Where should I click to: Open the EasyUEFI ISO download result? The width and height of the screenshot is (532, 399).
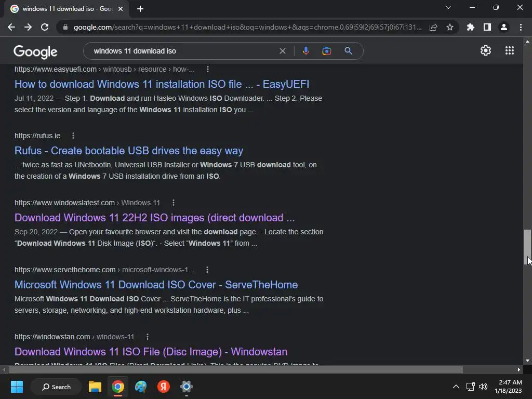click(x=162, y=84)
